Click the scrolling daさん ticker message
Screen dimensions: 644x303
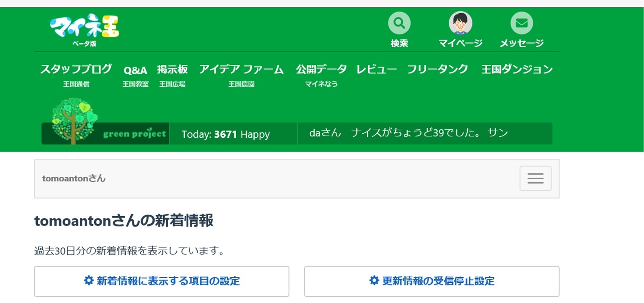tap(408, 133)
